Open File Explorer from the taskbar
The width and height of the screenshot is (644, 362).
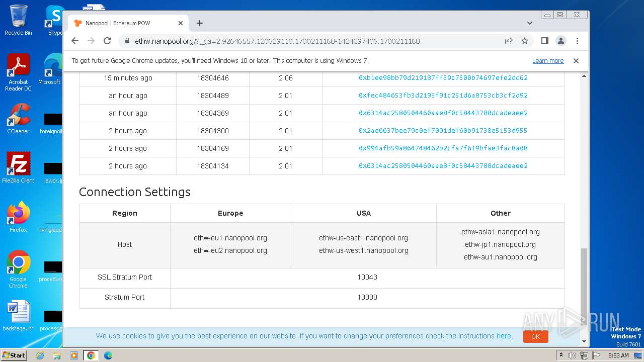(57, 355)
